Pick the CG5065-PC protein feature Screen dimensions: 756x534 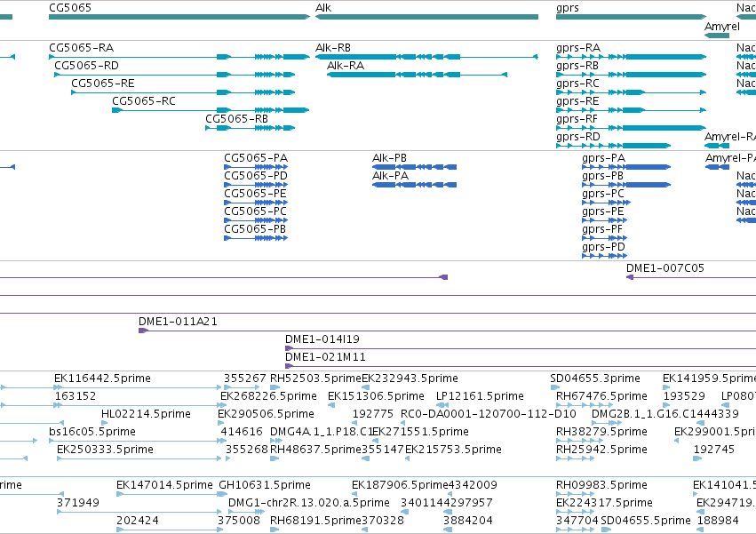click(256, 220)
